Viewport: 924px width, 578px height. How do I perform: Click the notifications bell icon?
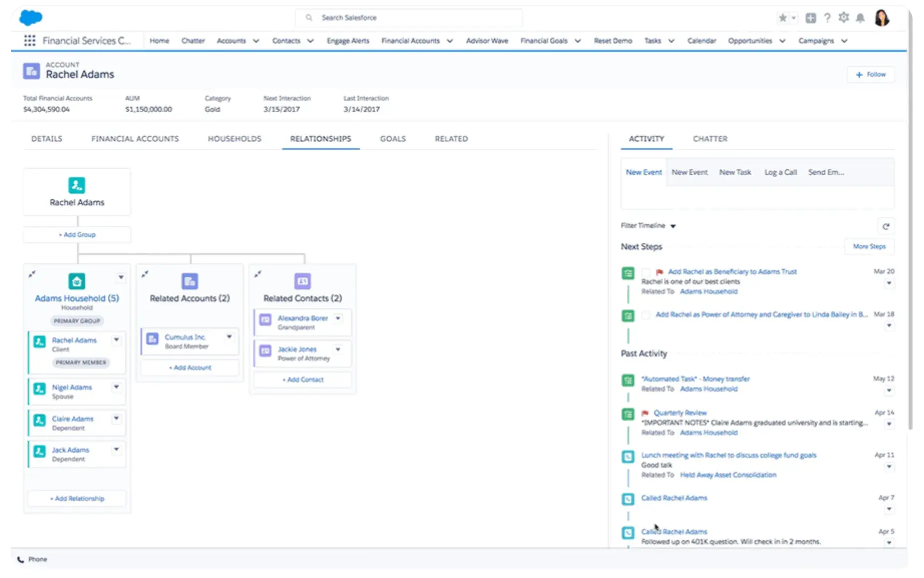(x=860, y=18)
